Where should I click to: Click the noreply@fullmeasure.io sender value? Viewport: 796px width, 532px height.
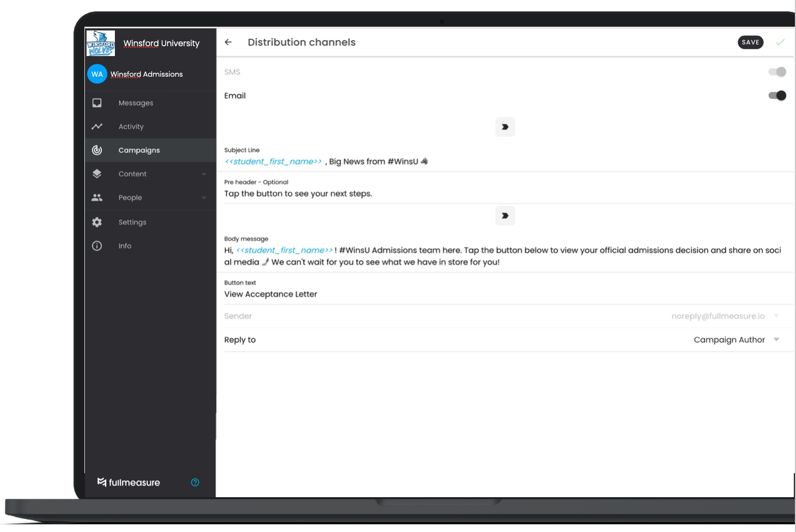click(718, 316)
